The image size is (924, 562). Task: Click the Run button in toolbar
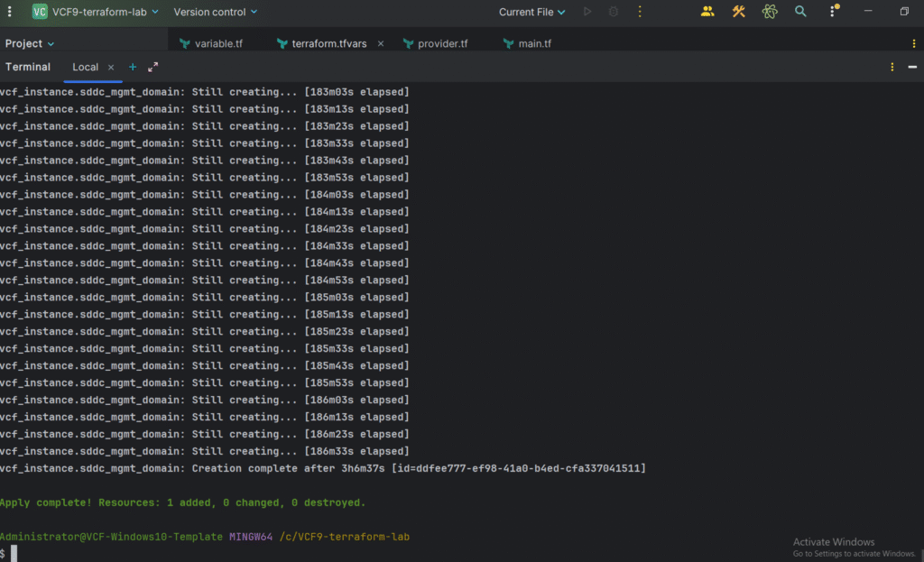[587, 12]
